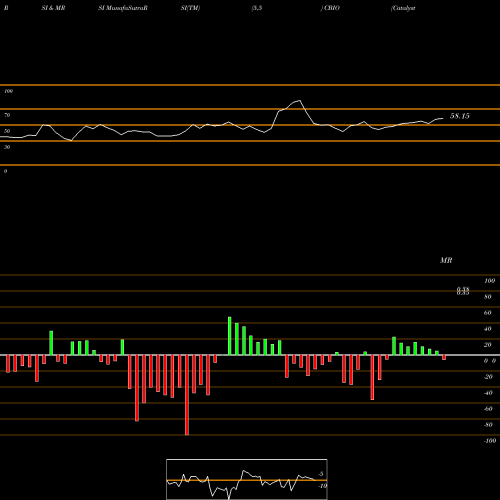Click the 80 label on MR axis
Image resolution: width=500 pixels, height=500 pixels.
click(x=488, y=297)
